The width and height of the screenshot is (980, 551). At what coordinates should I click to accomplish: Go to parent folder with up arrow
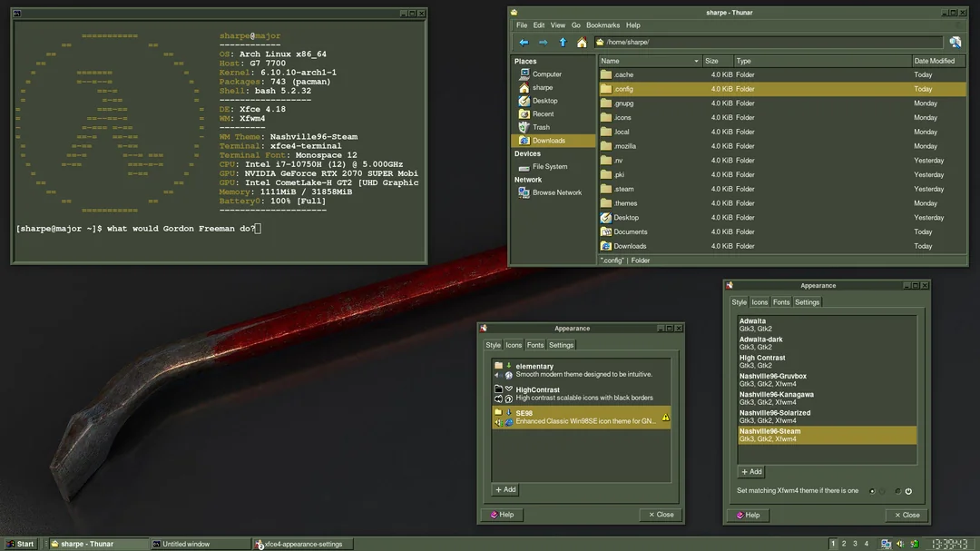pyautogui.click(x=563, y=43)
